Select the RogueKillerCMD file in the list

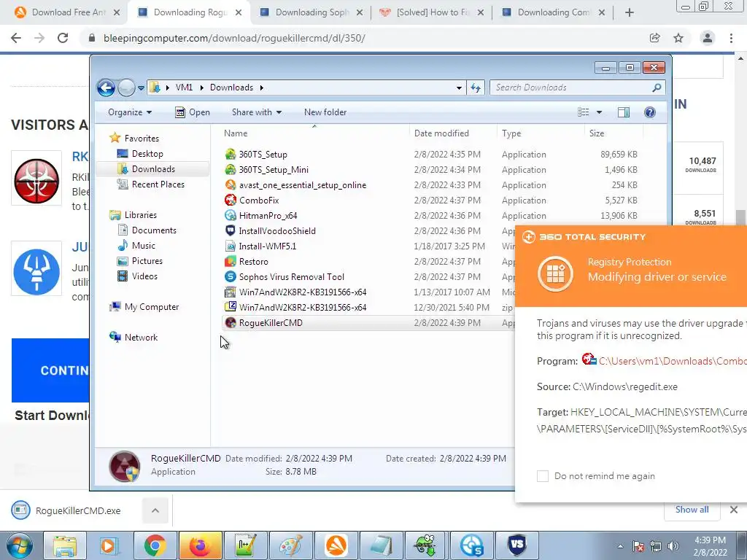tap(271, 323)
